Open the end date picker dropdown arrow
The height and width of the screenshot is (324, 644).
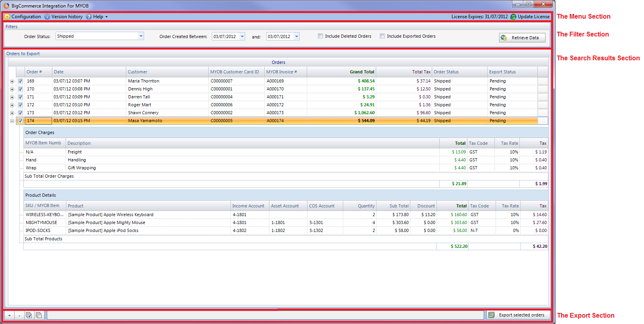[296, 36]
